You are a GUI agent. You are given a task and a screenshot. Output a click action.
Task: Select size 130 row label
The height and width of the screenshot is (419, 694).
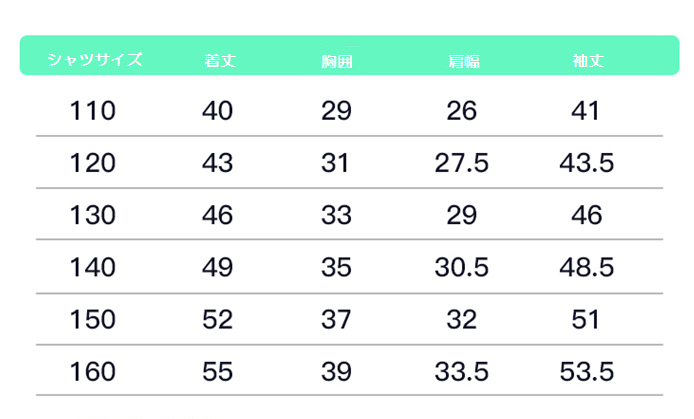point(93,215)
